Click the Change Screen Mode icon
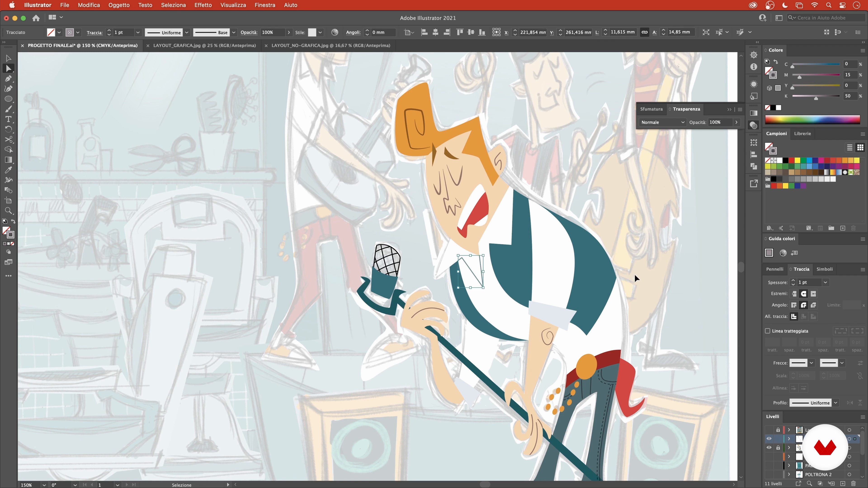Screen dimensions: 868x488 click(x=8, y=262)
